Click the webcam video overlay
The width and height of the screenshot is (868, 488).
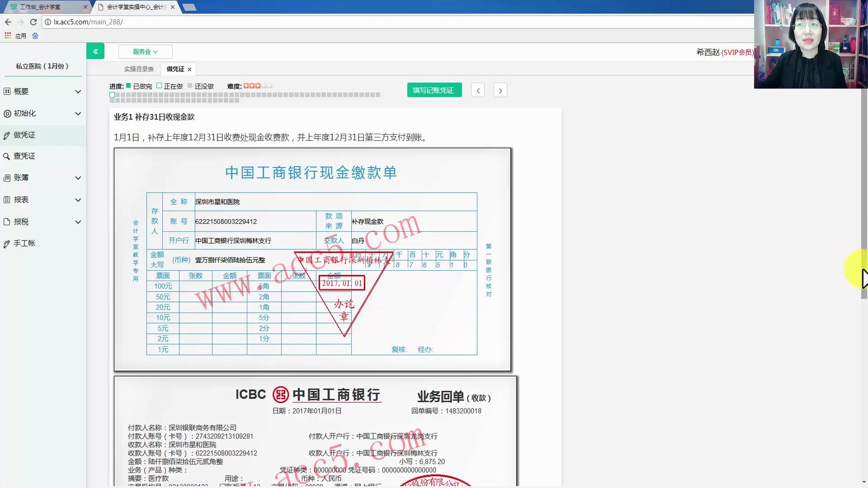click(811, 44)
